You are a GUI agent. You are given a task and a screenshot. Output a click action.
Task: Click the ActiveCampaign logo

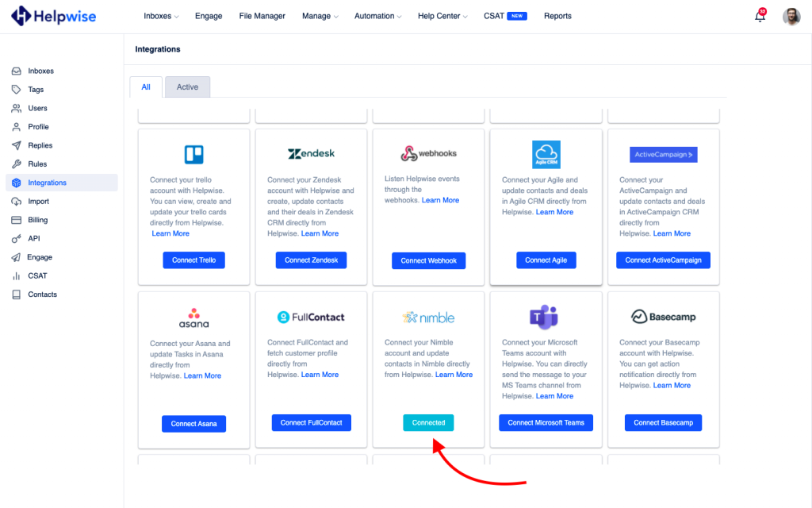664,155
